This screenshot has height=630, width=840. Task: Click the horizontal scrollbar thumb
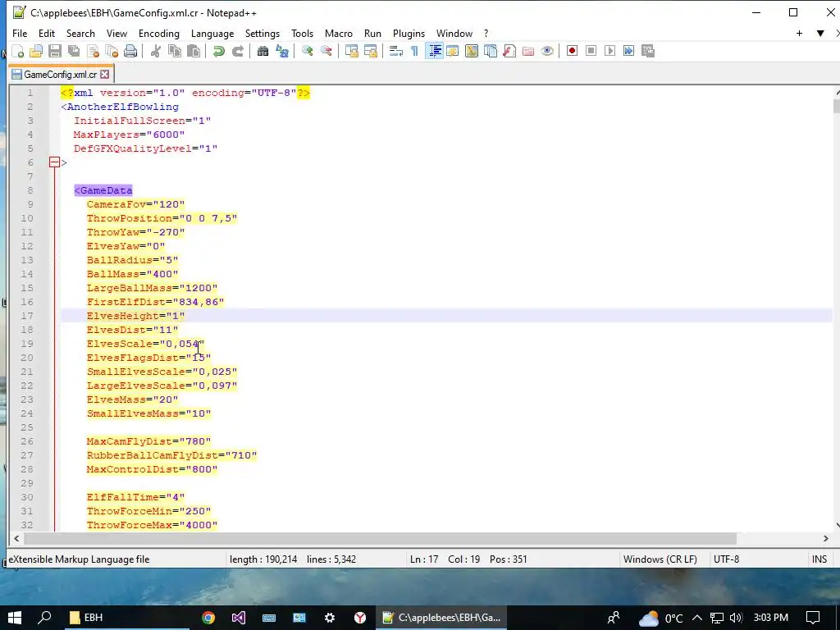point(380,538)
